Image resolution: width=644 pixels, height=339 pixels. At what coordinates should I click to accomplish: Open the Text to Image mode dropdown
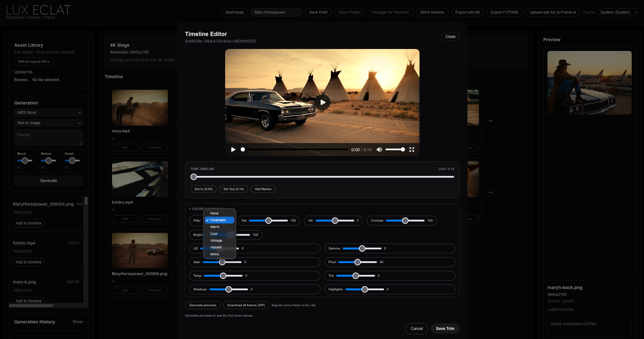click(48, 123)
